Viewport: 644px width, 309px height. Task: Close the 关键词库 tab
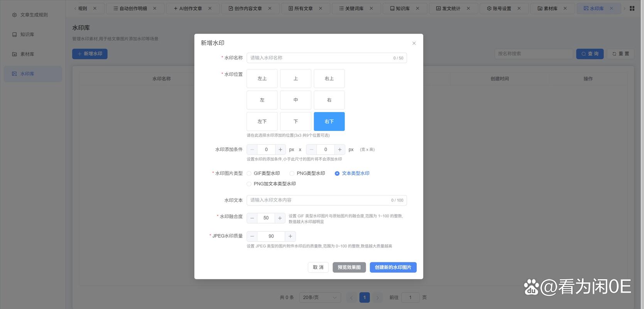[x=371, y=8]
